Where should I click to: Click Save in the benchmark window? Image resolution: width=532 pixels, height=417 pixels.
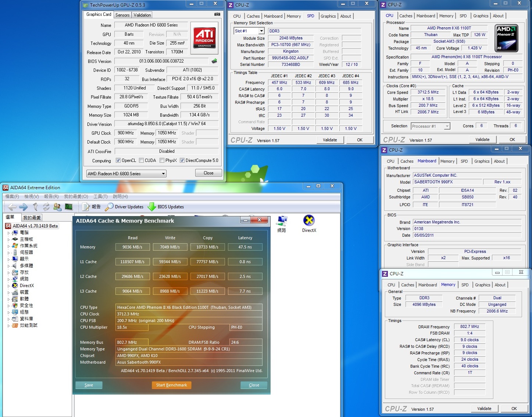(89, 385)
